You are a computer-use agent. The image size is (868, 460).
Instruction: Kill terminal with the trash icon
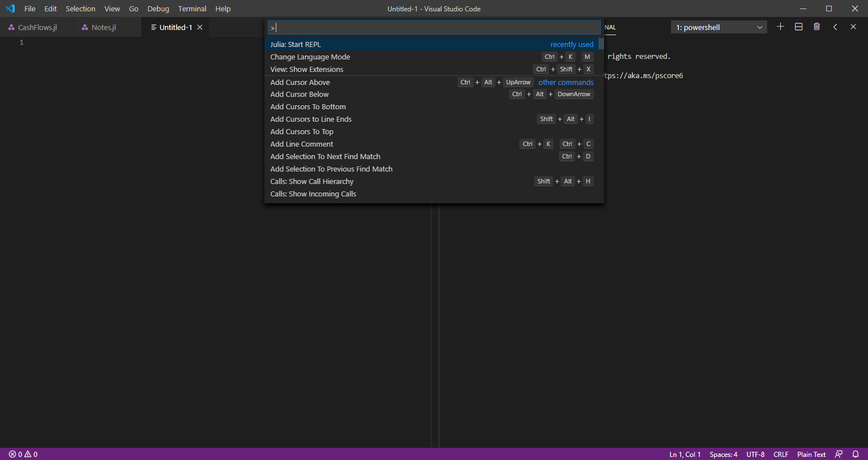coord(816,27)
